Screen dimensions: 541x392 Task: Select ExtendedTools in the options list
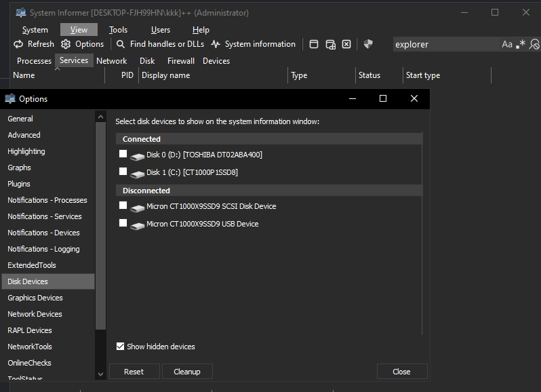click(48, 265)
